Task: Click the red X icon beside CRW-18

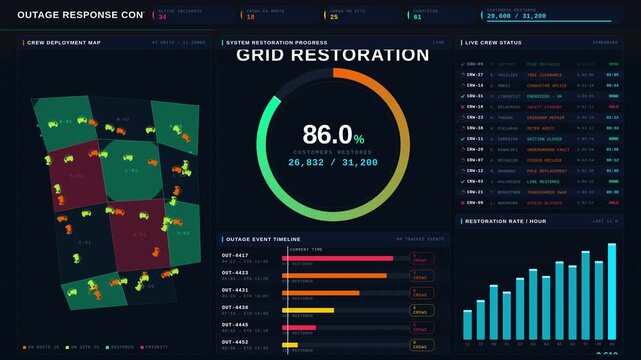Action: 463,107
